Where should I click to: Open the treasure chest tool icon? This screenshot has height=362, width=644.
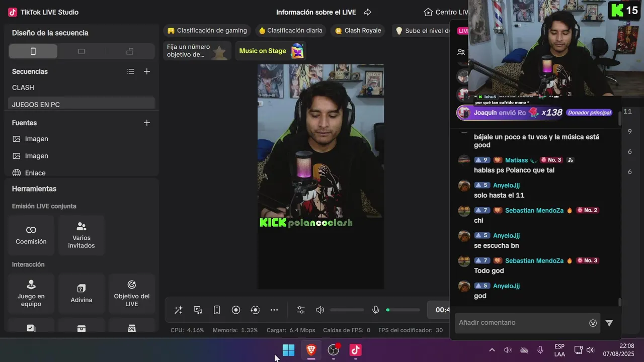tap(82, 328)
